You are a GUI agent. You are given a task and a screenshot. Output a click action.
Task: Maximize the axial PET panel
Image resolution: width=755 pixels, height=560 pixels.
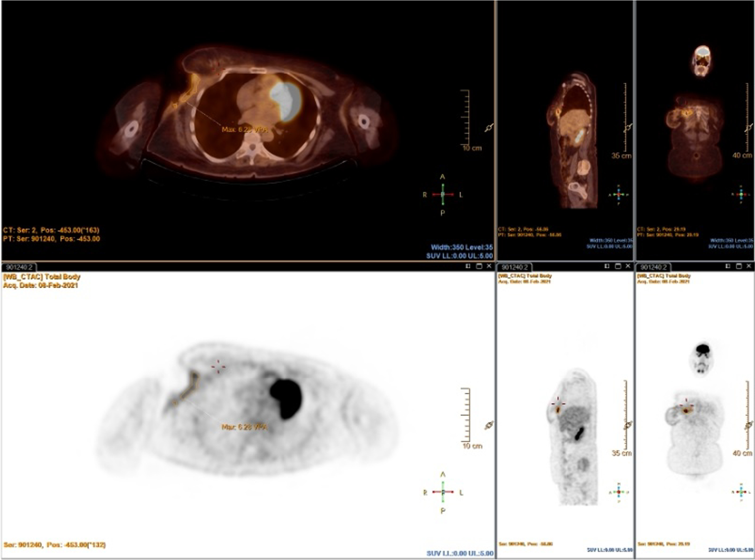(x=479, y=266)
